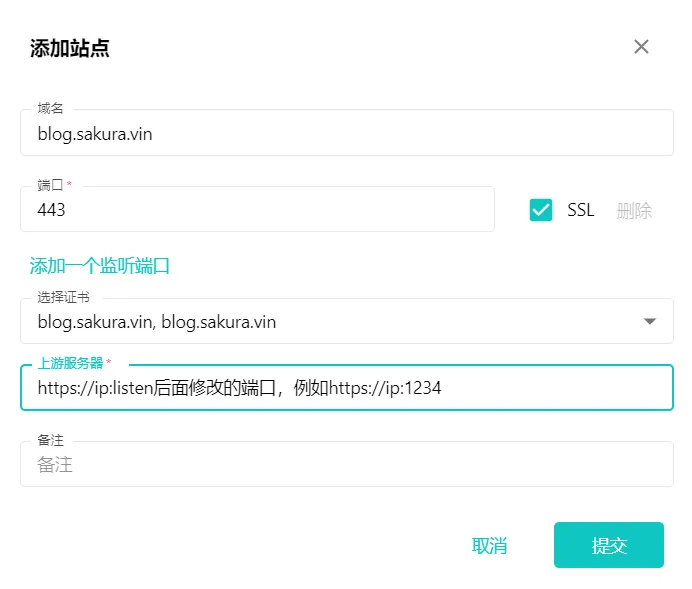This screenshot has height=589, width=692.
Task: Focus the 上游服务器 input field
Action: coord(346,388)
